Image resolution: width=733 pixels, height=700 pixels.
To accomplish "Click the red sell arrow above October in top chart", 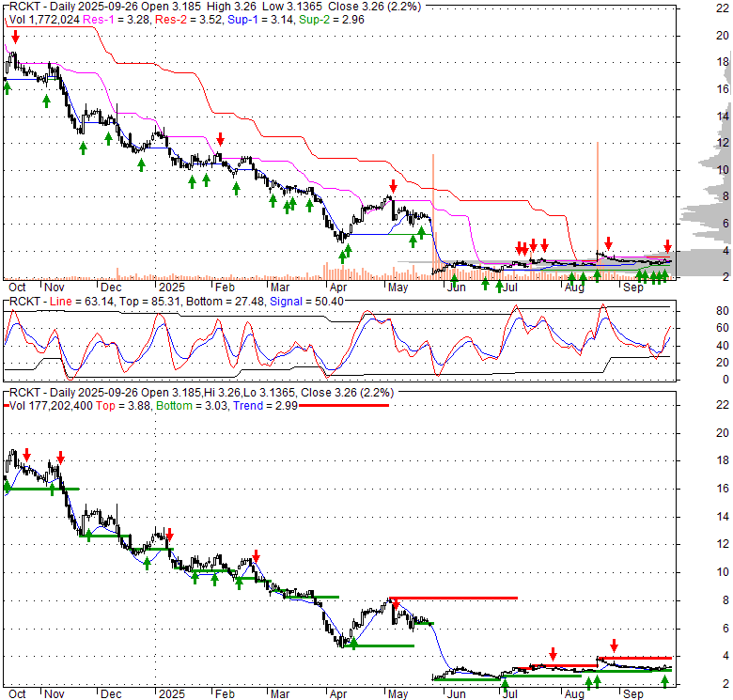I will coord(15,37).
